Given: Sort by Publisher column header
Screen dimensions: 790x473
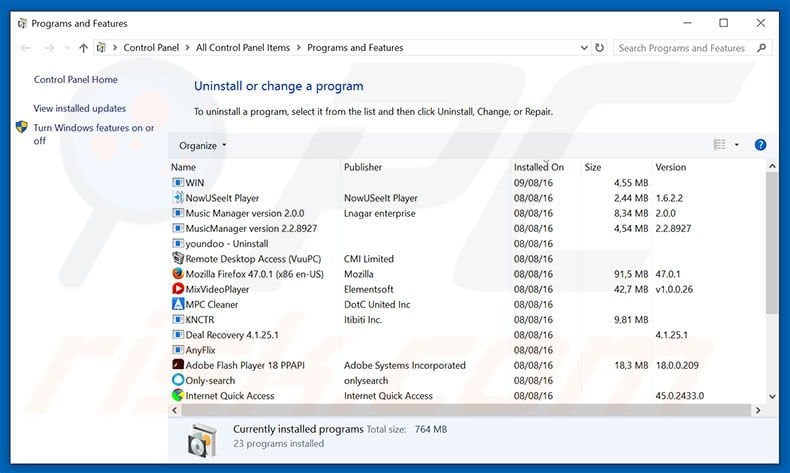Looking at the screenshot, I should click(x=363, y=167).
